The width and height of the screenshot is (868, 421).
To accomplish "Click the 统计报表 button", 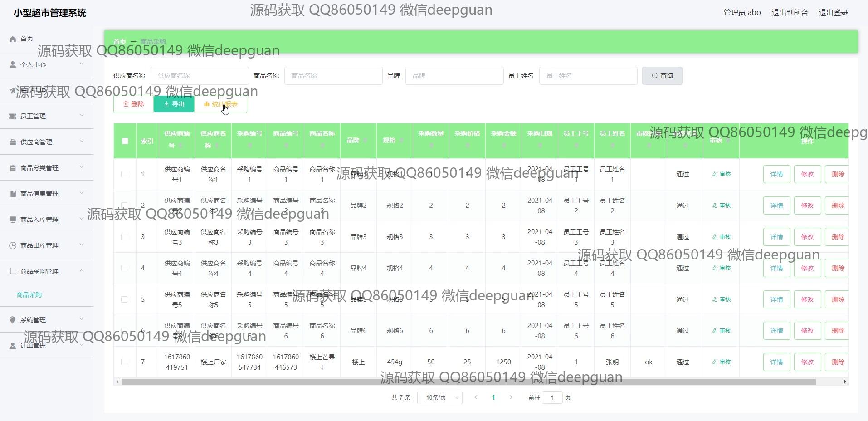I will pos(221,104).
